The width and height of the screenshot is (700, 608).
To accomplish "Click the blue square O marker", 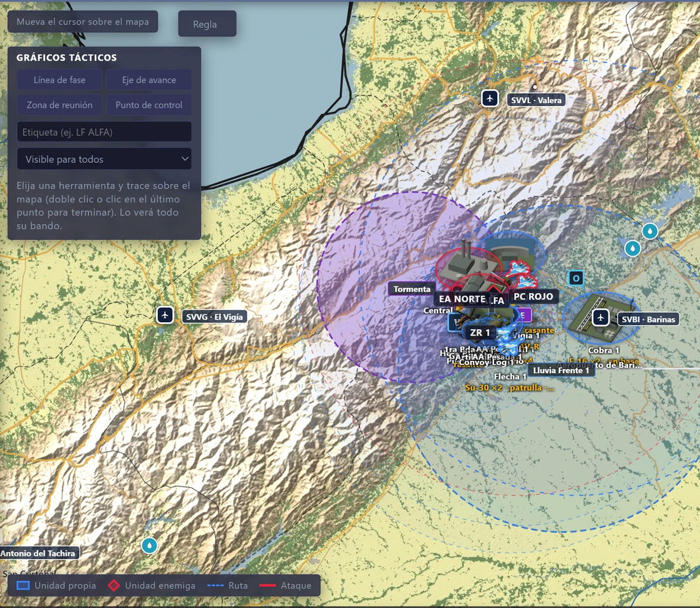I will pos(576,279).
